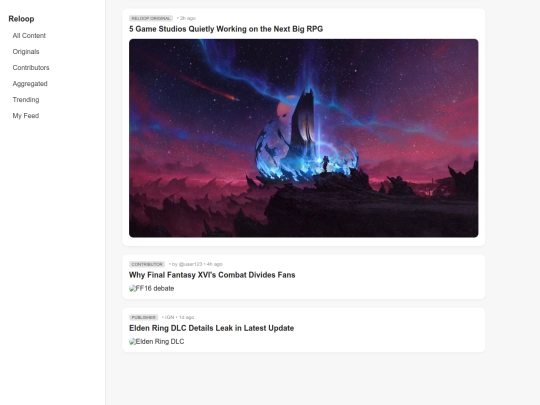Go to the Contributors page
This screenshot has width=540, height=405.
[31, 68]
